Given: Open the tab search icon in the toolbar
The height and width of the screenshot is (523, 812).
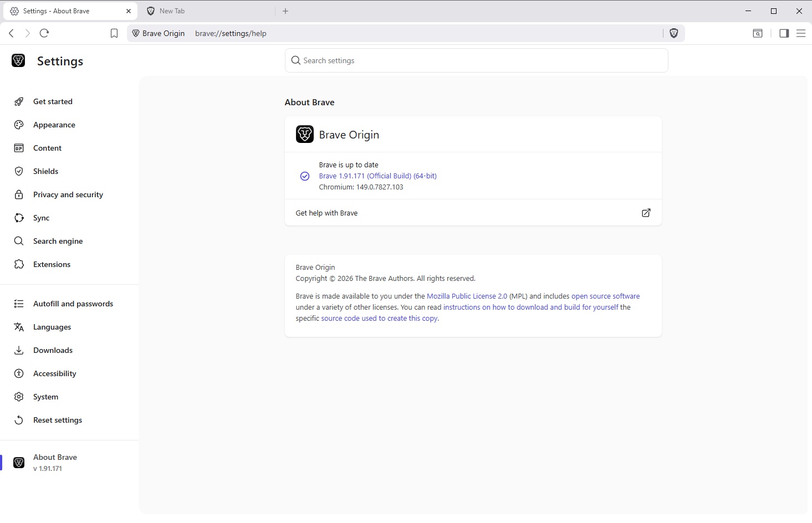Looking at the screenshot, I should (x=758, y=33).
